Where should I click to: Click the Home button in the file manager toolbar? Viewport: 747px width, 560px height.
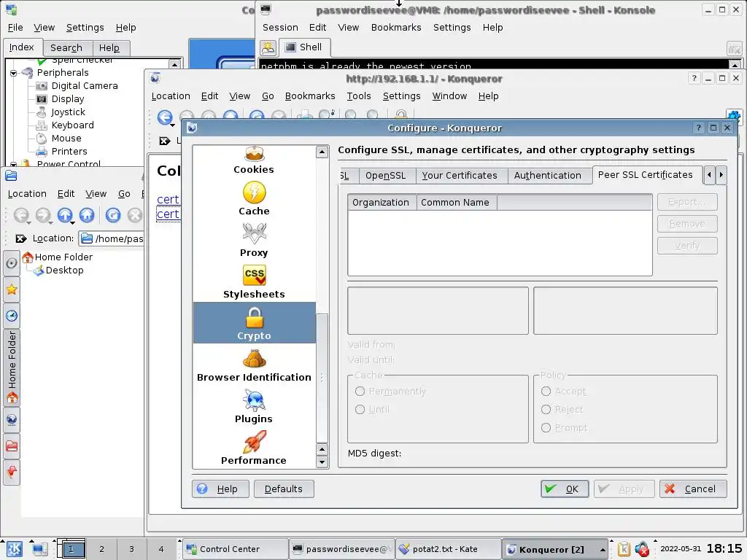point(87,215)
